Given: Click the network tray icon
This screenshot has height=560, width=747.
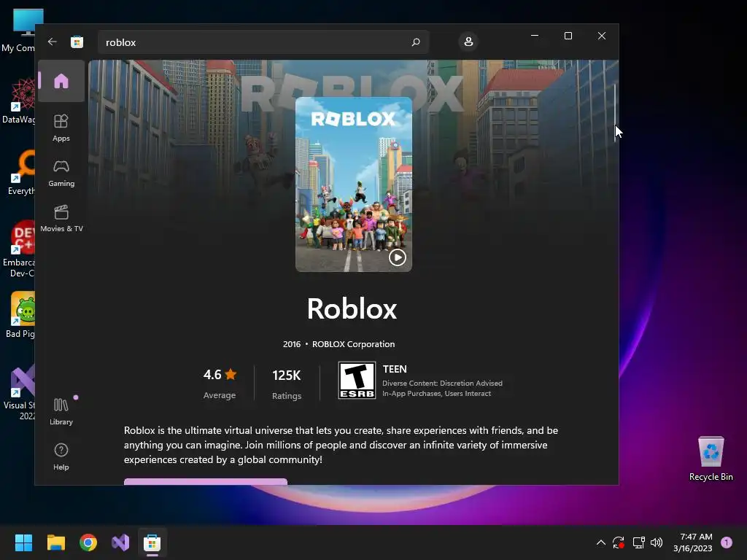Looking at the screenshot, I should coord(638,542).
